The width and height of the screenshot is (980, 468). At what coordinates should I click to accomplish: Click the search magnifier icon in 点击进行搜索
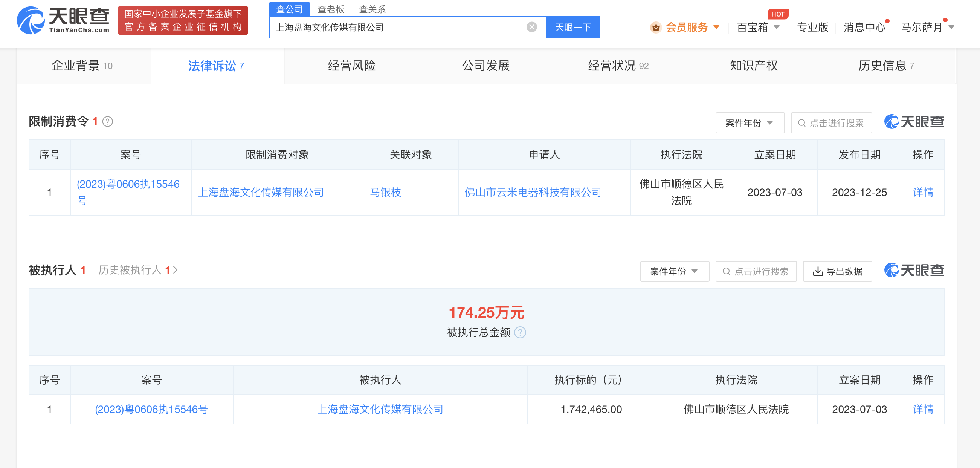(x=802, y=123)
